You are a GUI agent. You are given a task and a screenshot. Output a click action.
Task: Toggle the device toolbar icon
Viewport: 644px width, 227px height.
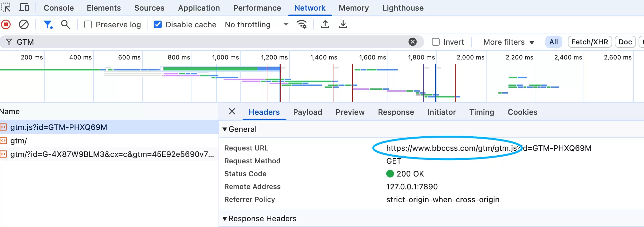click(x=24, y=7)
